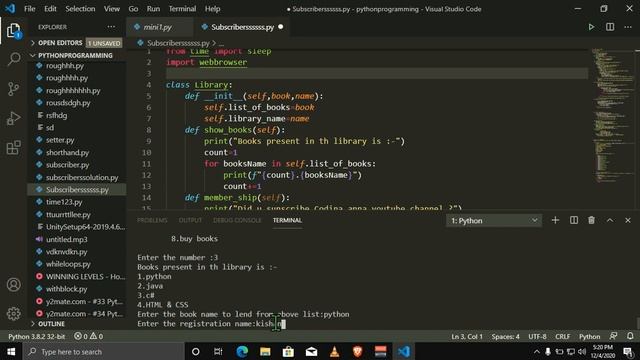Launch Brave browser from the taskbar

(x=358, y=351)
